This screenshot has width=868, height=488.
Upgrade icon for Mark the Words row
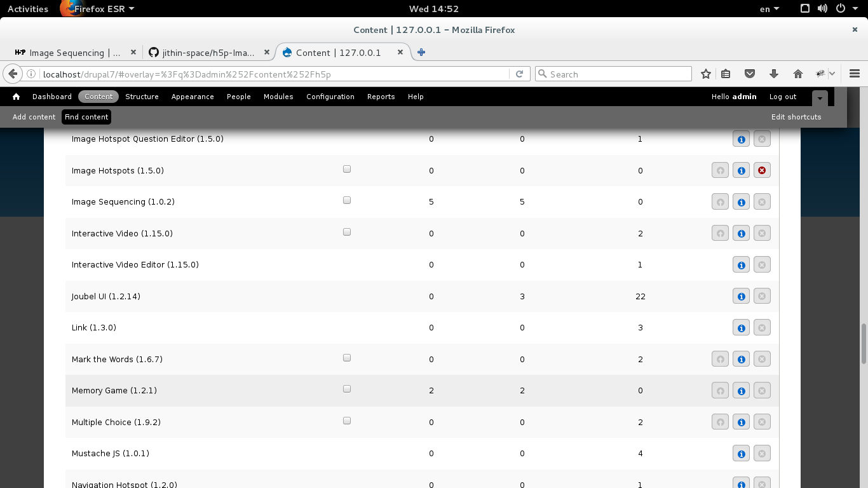[720, 359]
